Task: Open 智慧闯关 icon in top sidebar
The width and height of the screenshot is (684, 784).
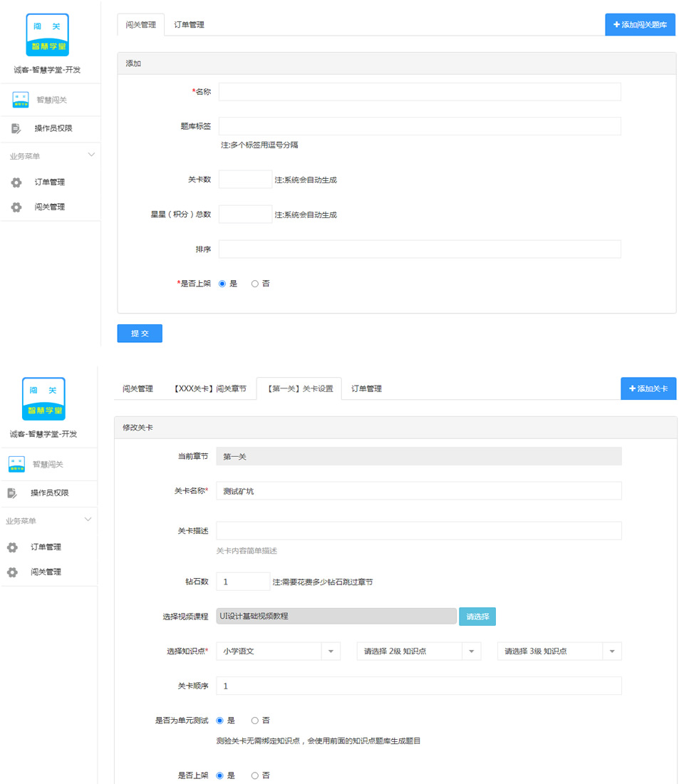Action: point(21,100)
